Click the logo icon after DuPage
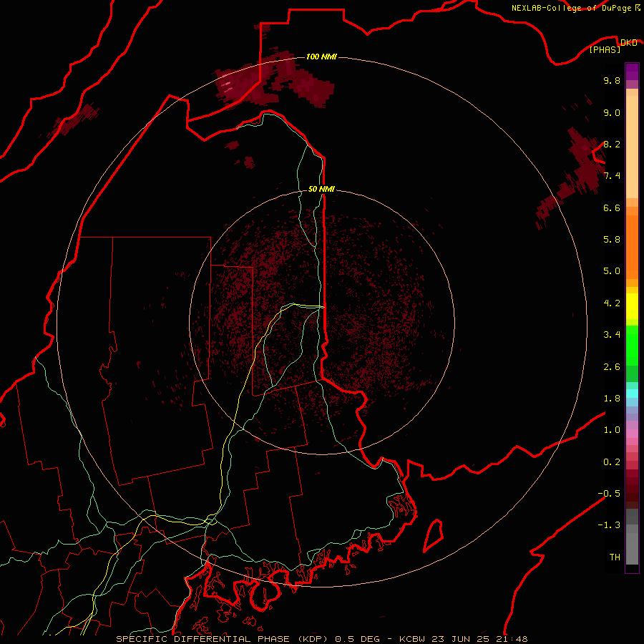 pos(638,7)
